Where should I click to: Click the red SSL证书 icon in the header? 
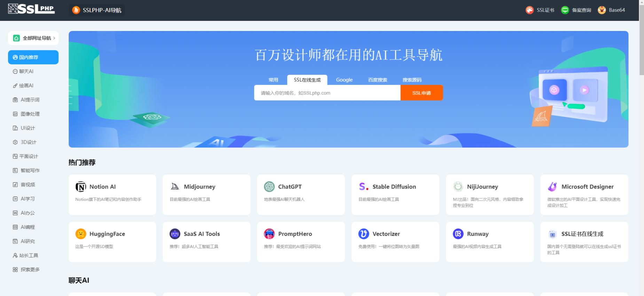tap(529, 10)
